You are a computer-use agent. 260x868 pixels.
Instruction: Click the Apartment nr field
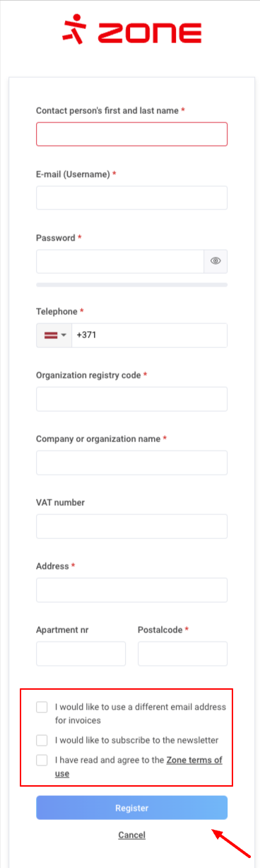point(81,654)
